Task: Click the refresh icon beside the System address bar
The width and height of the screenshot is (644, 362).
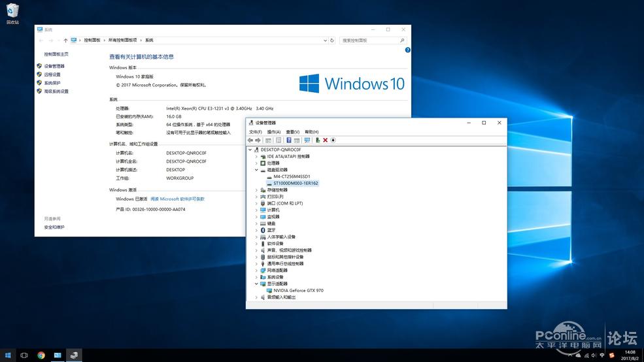Action: [x=332, y=41]
